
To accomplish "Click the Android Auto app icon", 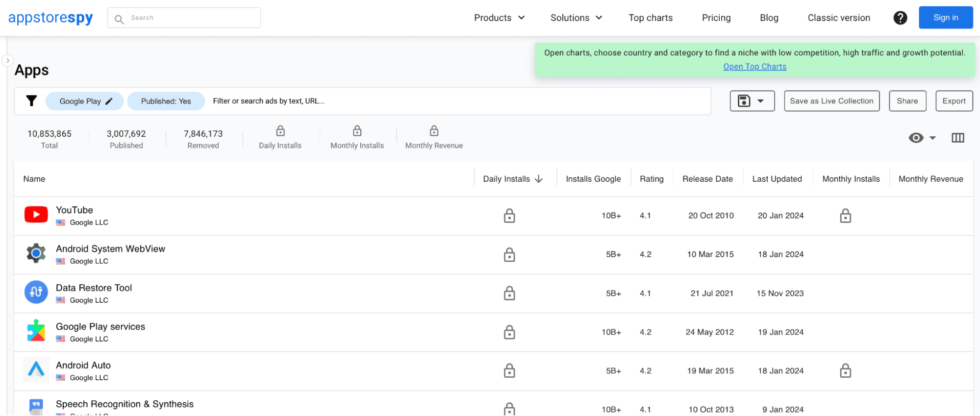I will [x=36, y=370].
